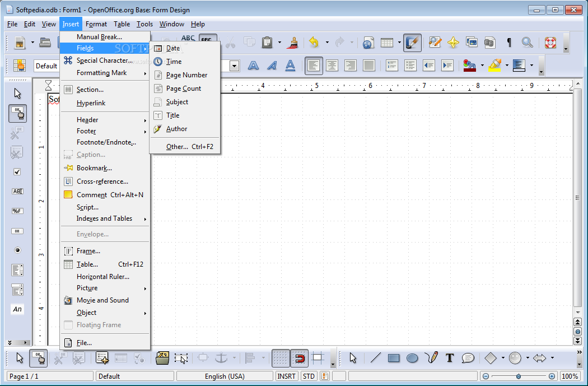Insert a Comment

[x=105, y=195]
